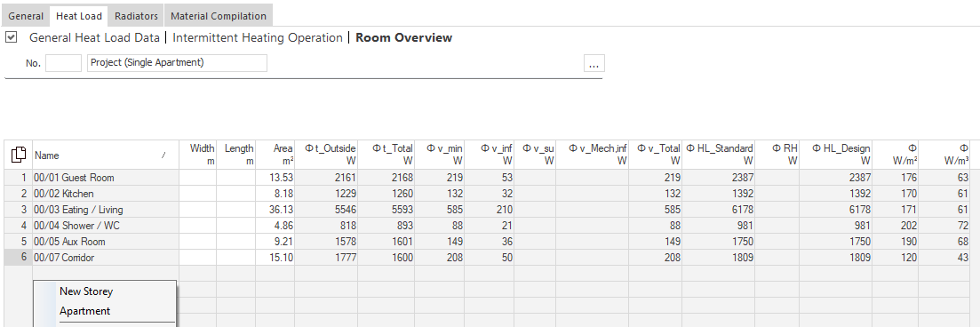The width and height of the screenshot is (980, 327).
Task: Click the Φ t_Total column header
Action: click(x=386, y=155)
